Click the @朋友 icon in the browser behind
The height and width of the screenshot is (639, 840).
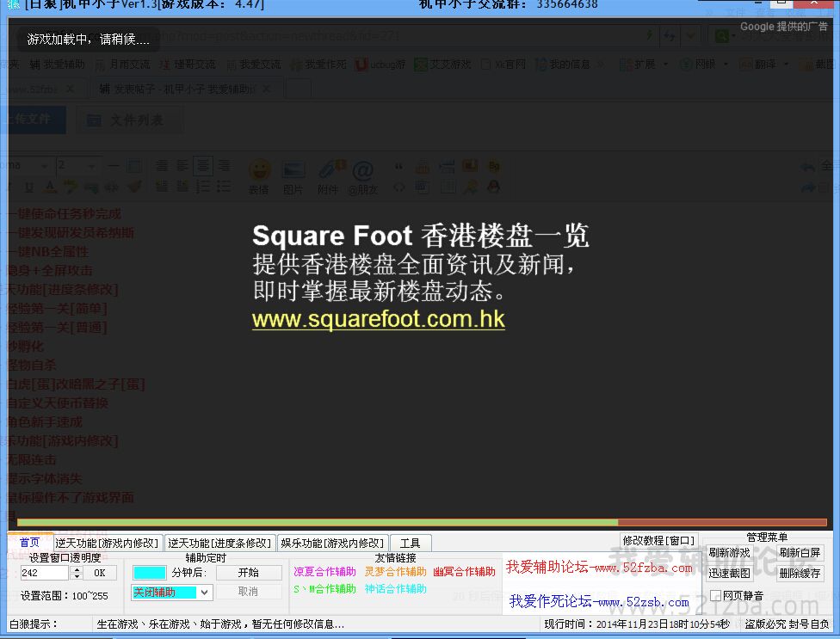(362, 176)
